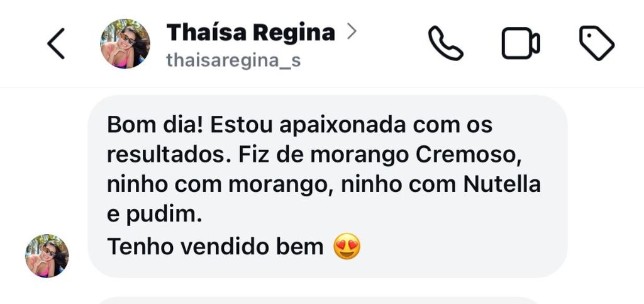Open the Thaísa Regina contact name
The width and height of the screenshot is (644, 304).
(250, 32)
